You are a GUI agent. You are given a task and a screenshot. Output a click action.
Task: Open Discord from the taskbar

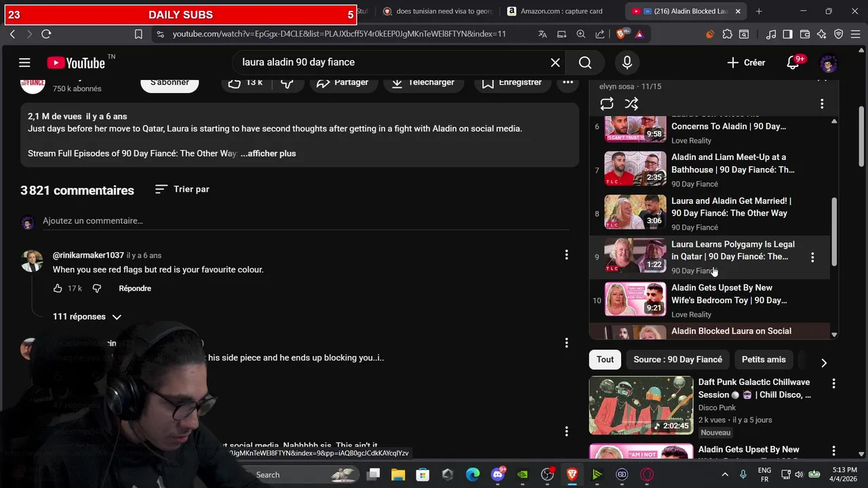[x=498, y=474]
